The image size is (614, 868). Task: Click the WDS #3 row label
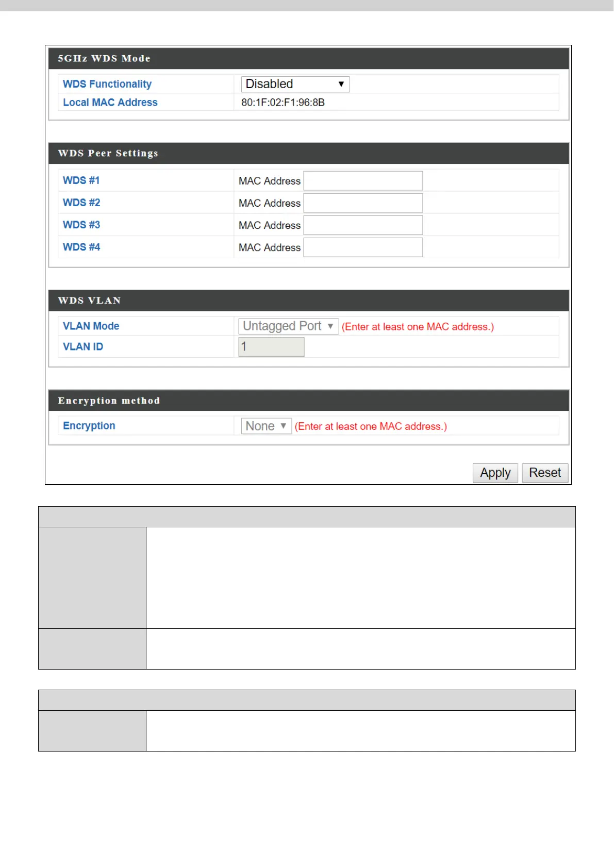tap(81, 225)
